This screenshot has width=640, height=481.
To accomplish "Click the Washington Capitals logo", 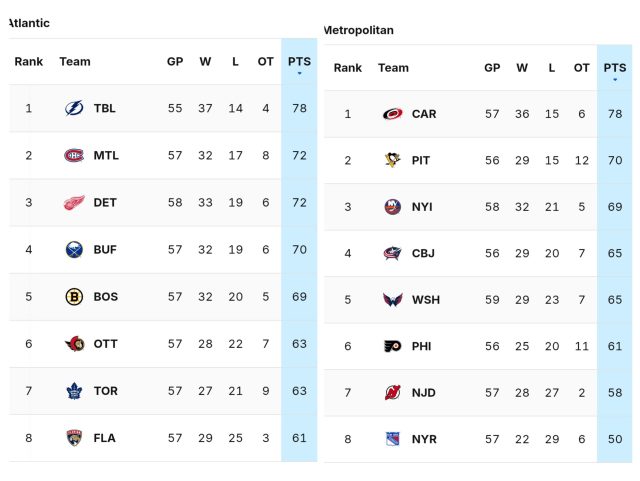I will pos(393,299).
